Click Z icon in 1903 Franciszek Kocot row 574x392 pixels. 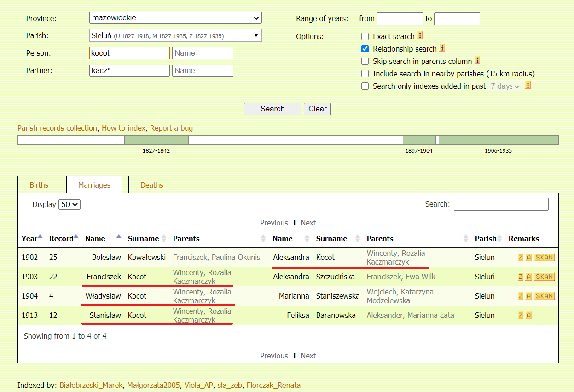click(x=521, y=277)
